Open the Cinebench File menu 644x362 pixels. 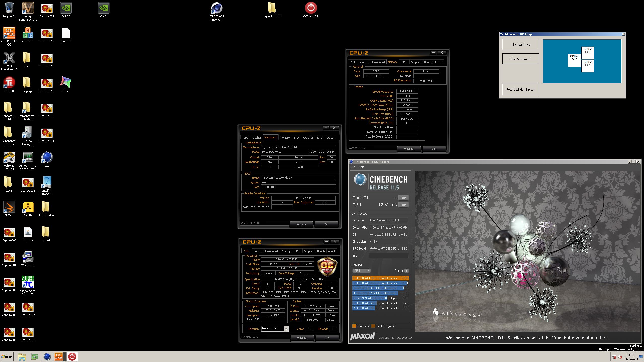[x=353, y=167]
